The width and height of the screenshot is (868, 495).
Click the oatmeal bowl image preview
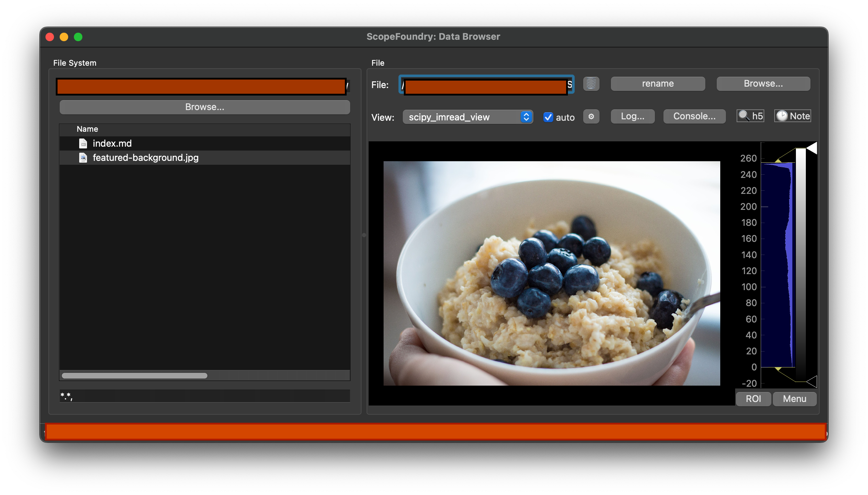pyautogui.click(x=552, y=273)
